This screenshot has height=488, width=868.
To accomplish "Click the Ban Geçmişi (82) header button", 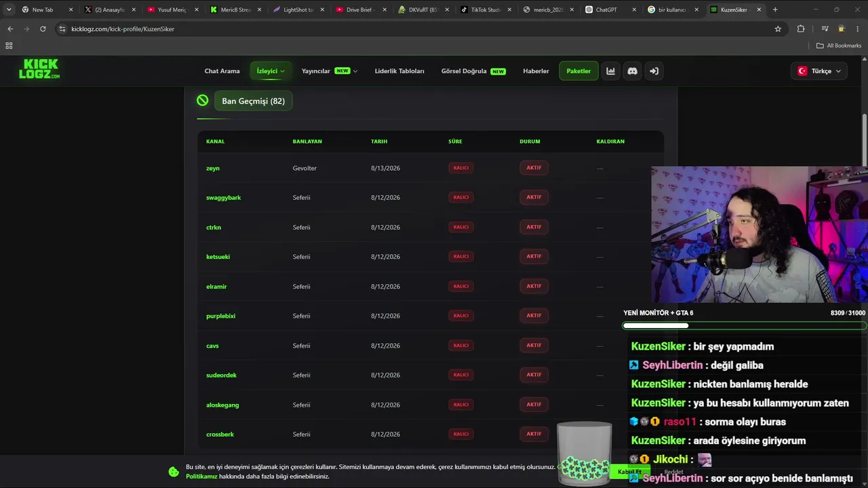I will coord(253,101).
